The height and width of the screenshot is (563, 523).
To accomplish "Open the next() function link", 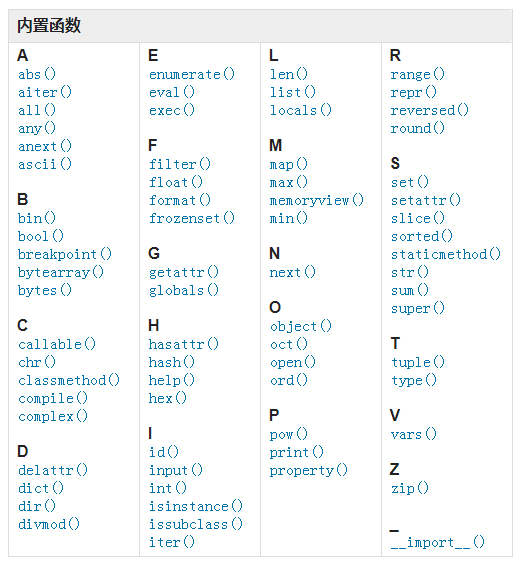I will (293, 272).
